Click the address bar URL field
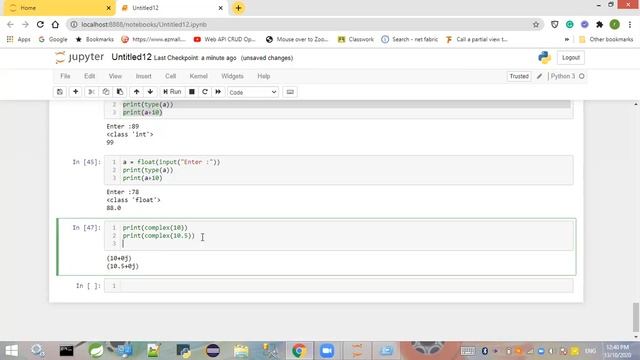640x360 pixels. pyautogui.click(x=304, y=24)
